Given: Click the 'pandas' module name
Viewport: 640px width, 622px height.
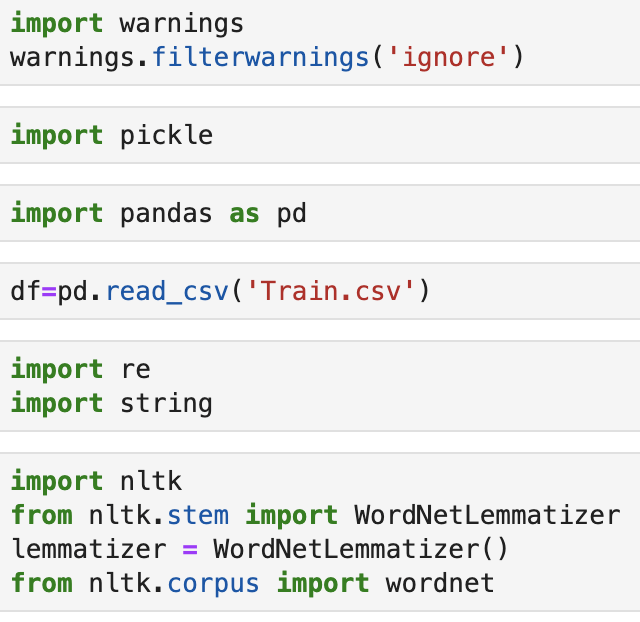Looking at the screenshot, I should [166, 213].
